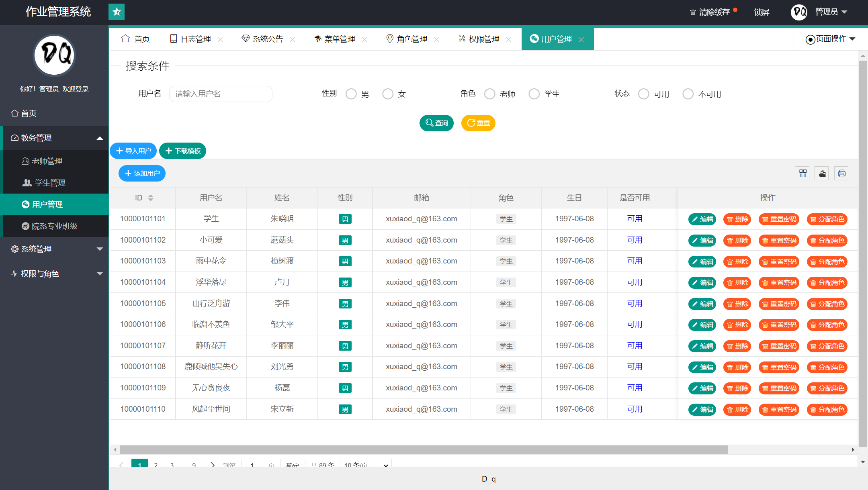Click the print table icon
The height and width of the screenshot is (490, 868).
[x=841, y=174]
